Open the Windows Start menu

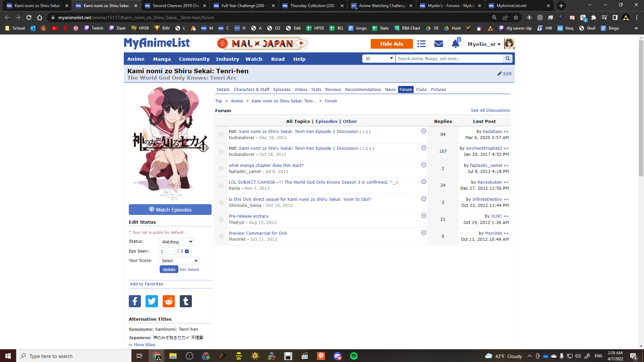point(8,356)
